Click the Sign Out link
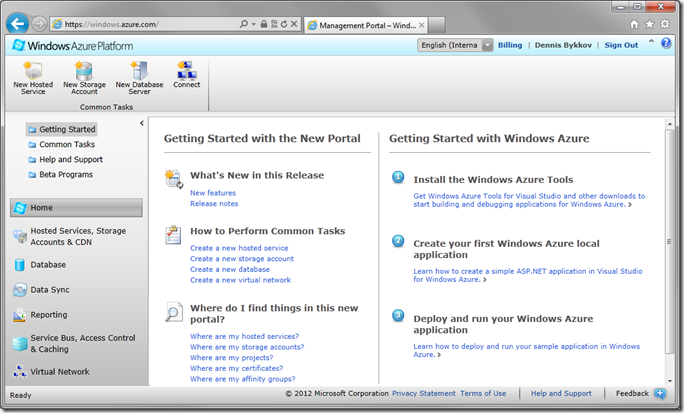Image resolution: width=684 pixels, height=413 pixels. 620,45
